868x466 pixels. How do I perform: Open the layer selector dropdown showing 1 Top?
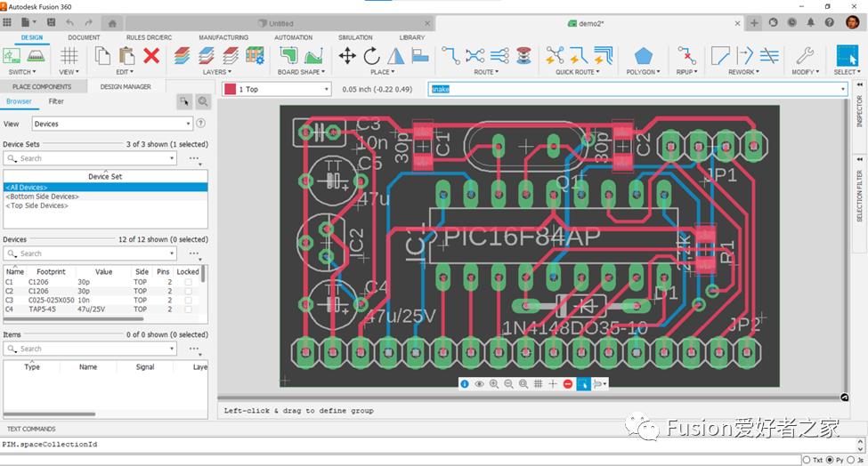pyautogui.click(x=276, y=89)
